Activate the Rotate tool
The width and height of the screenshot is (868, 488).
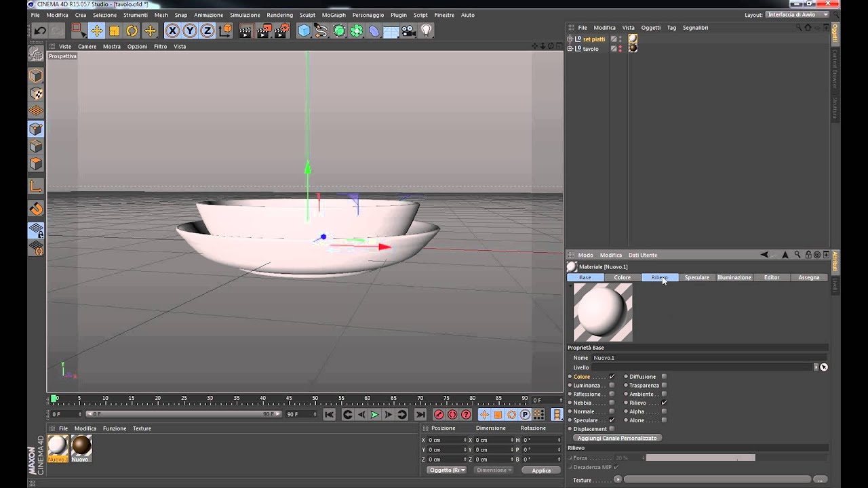tap(132, 30)
